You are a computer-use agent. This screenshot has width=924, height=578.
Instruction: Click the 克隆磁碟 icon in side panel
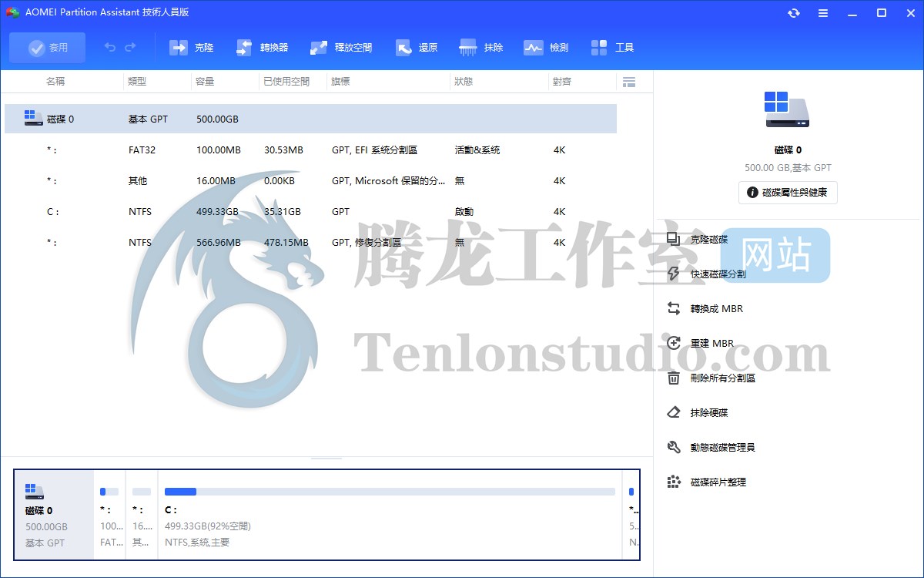tap(674, 239)
